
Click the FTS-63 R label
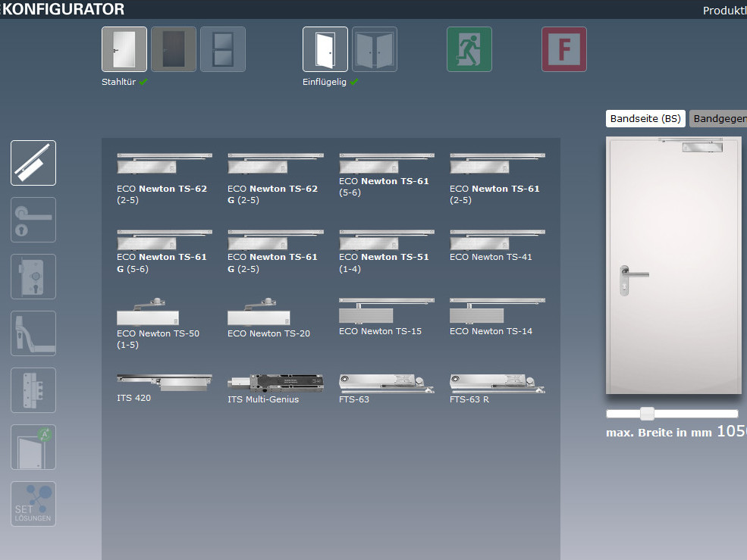coord(469,399)
